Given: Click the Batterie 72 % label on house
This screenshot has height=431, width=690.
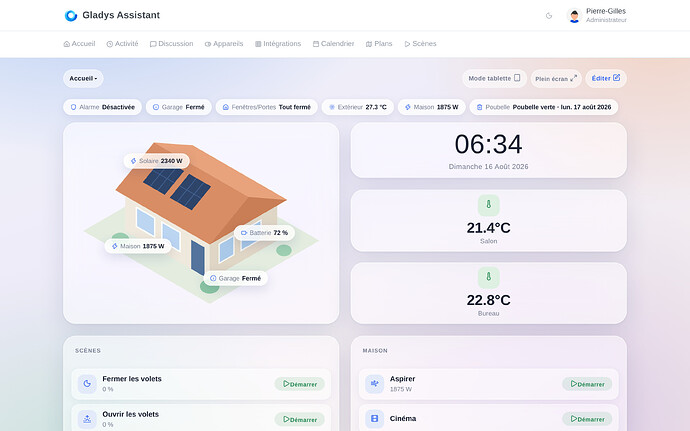Looking at the screenshot, I should click(264, 233).
